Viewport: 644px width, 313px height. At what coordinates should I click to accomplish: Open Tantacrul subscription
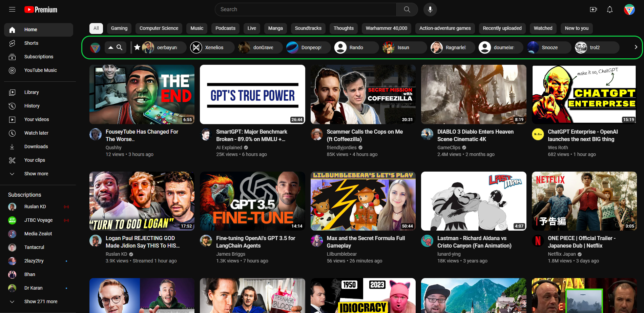pos(39,247)
